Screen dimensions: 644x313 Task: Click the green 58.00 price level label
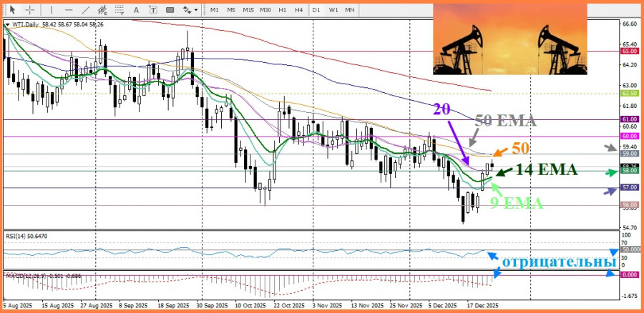630,172
